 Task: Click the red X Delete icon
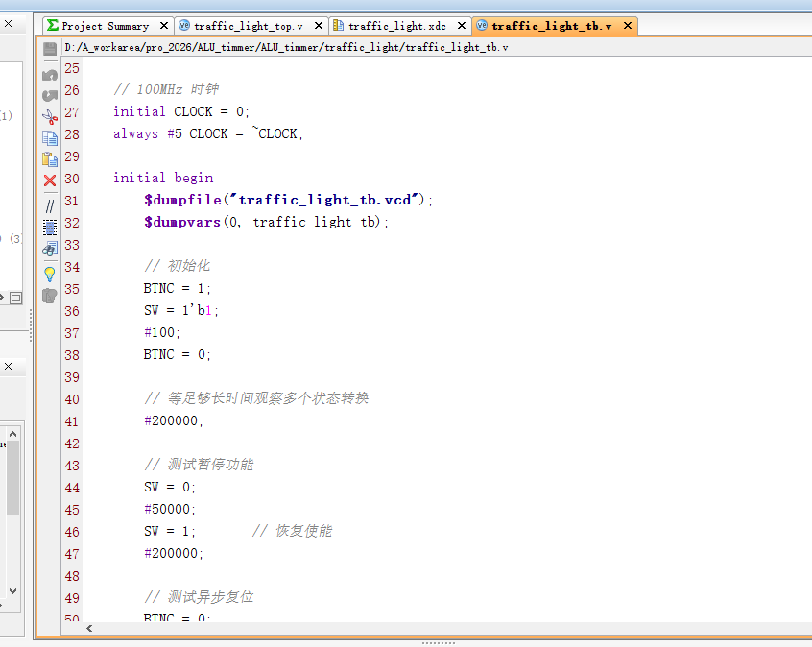point(50,180)
